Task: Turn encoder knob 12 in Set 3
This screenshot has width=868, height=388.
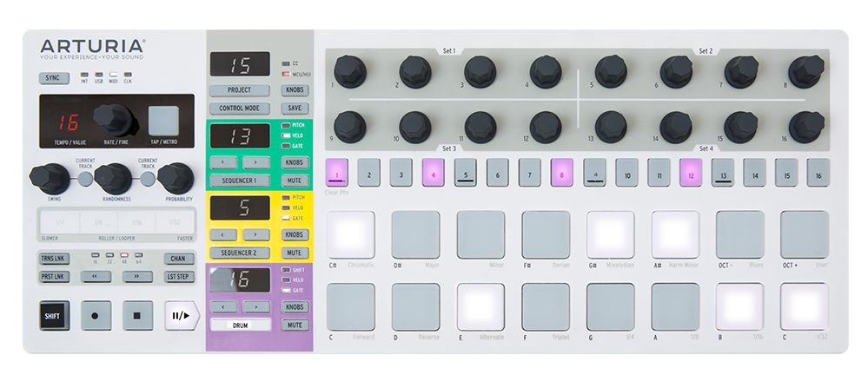Action: tap(546, 127)
